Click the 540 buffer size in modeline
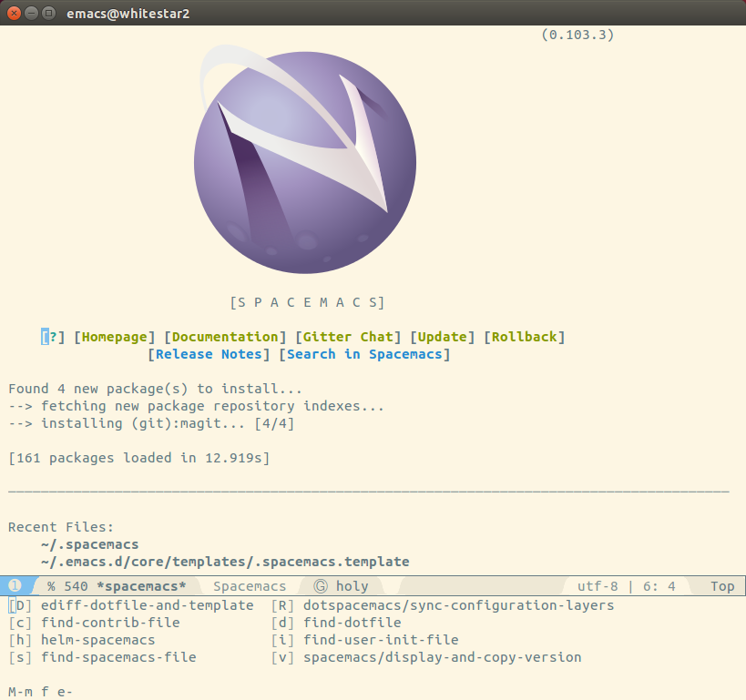Image resolution: width=746 pixels, height=700 pixels. pos(77,586)
